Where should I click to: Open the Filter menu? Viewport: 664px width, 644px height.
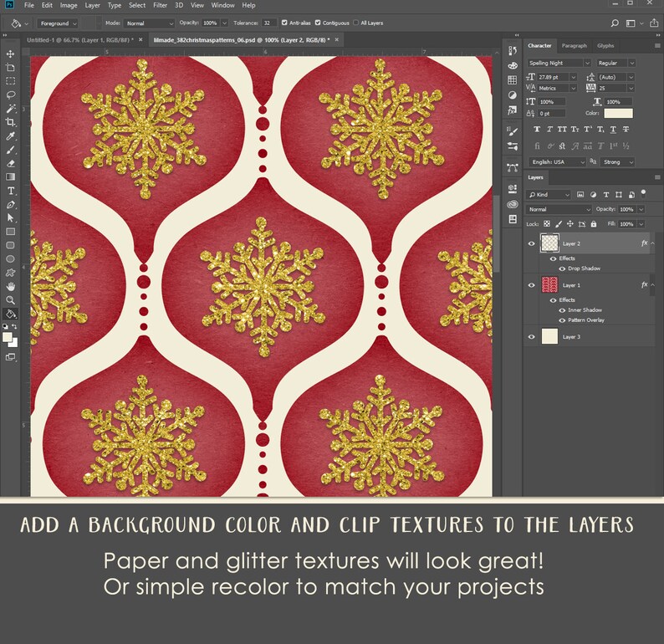[x=160, y=5]
